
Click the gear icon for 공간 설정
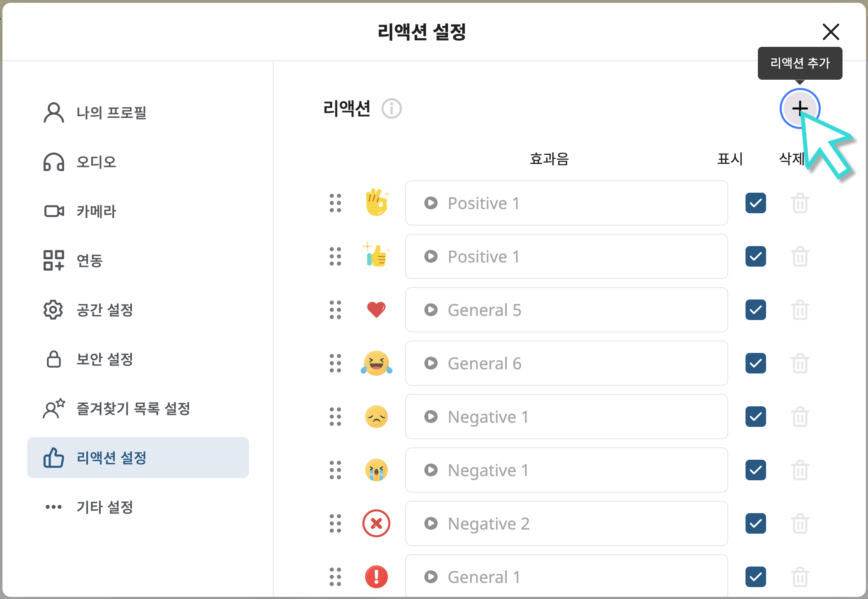coord(53,310)
